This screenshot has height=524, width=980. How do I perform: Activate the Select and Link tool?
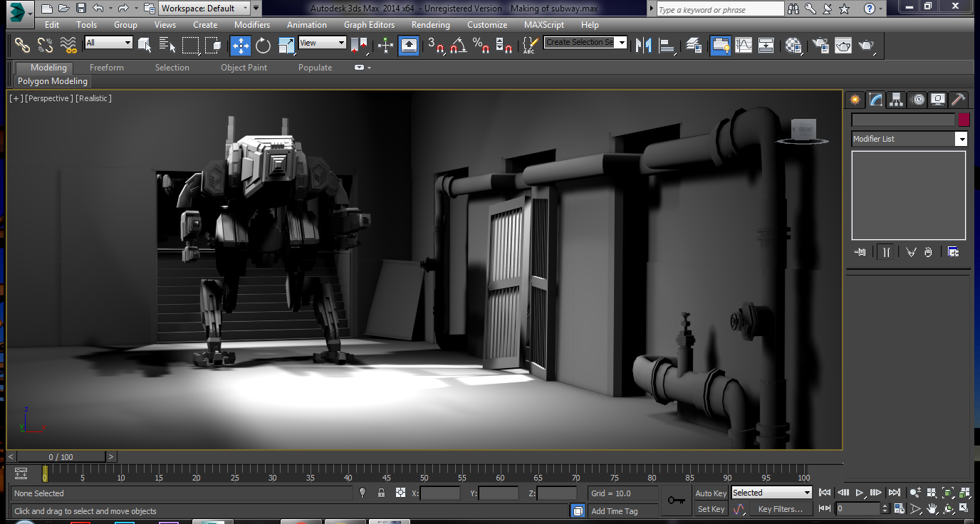coord(22,46)
